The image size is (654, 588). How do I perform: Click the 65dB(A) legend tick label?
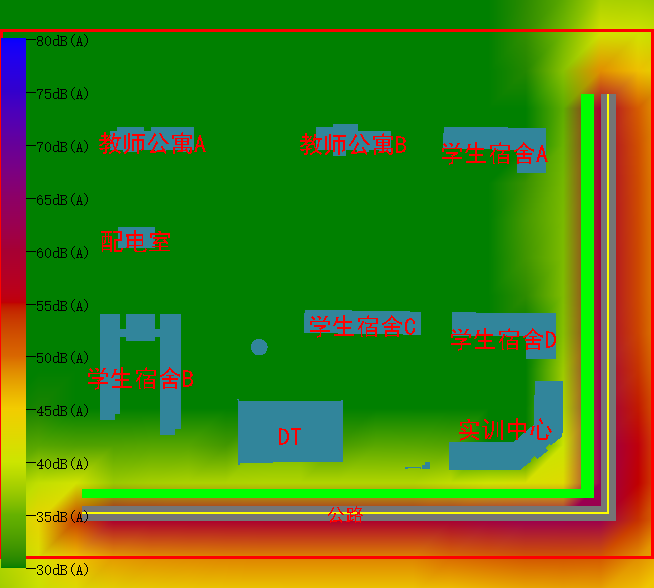tap(61, 200)
